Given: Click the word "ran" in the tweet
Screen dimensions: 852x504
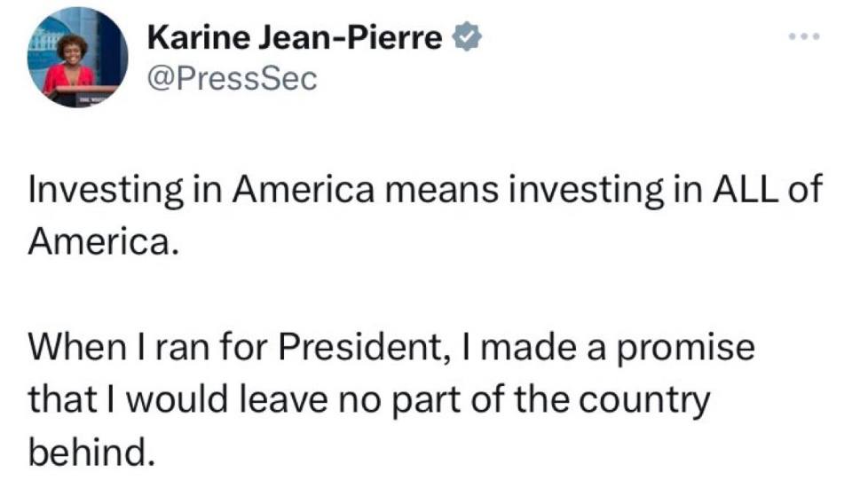Looking at the screenshot, I should pyautogui.click(x=170, y=348).
